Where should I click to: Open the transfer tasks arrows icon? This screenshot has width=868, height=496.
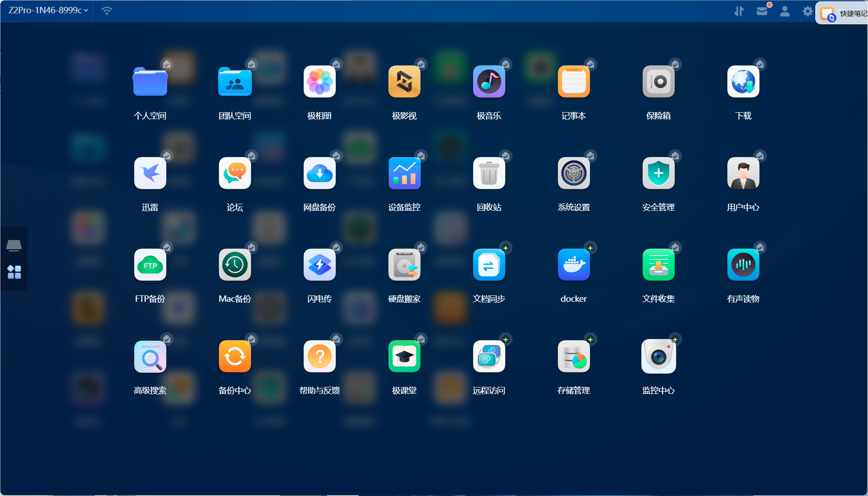[x=739, y=11]
